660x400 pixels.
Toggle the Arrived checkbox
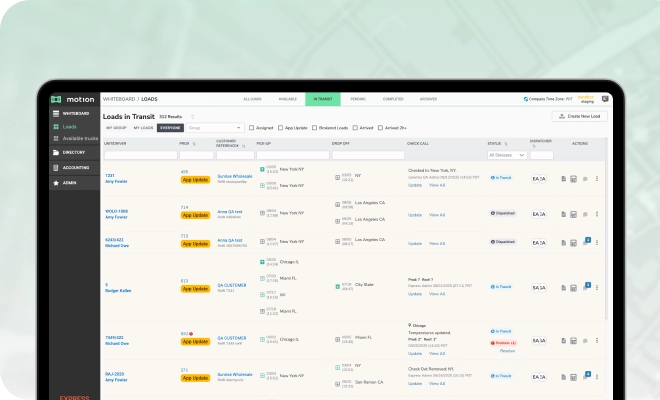click(355, 128)
